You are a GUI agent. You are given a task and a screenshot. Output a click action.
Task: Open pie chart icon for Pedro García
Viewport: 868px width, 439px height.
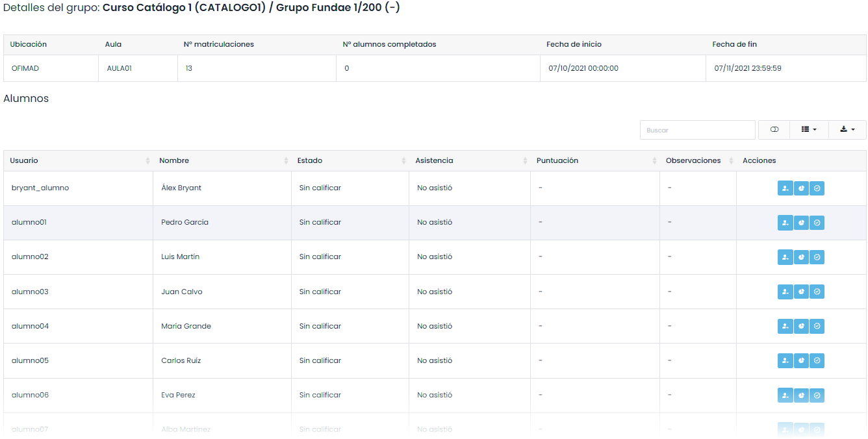(x=801, y=223)
